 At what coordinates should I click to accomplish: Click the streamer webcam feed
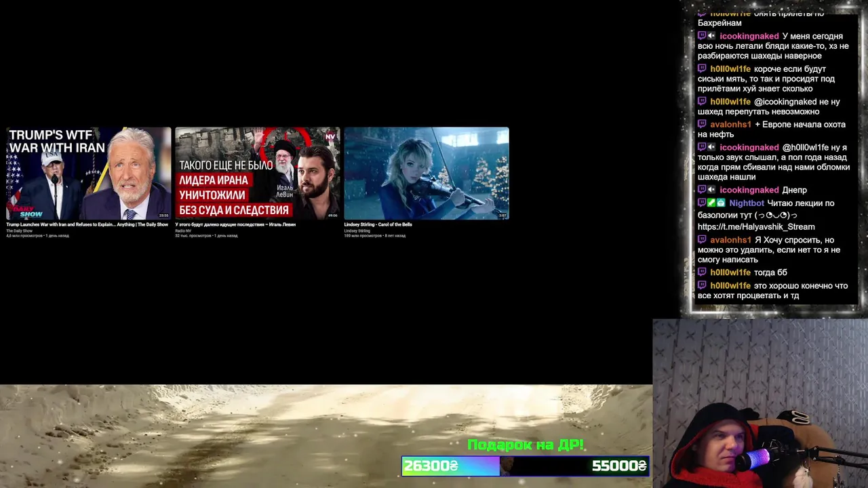(x=760, y=403)
